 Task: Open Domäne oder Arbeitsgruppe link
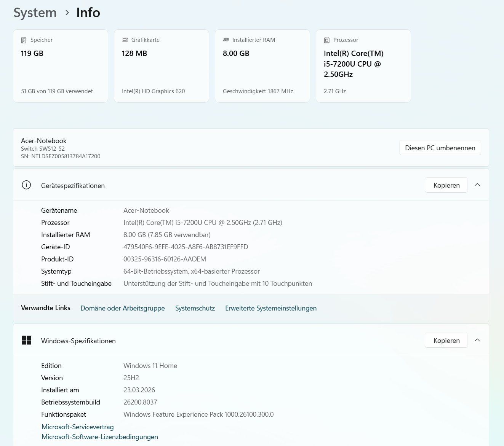click(123, 308)
